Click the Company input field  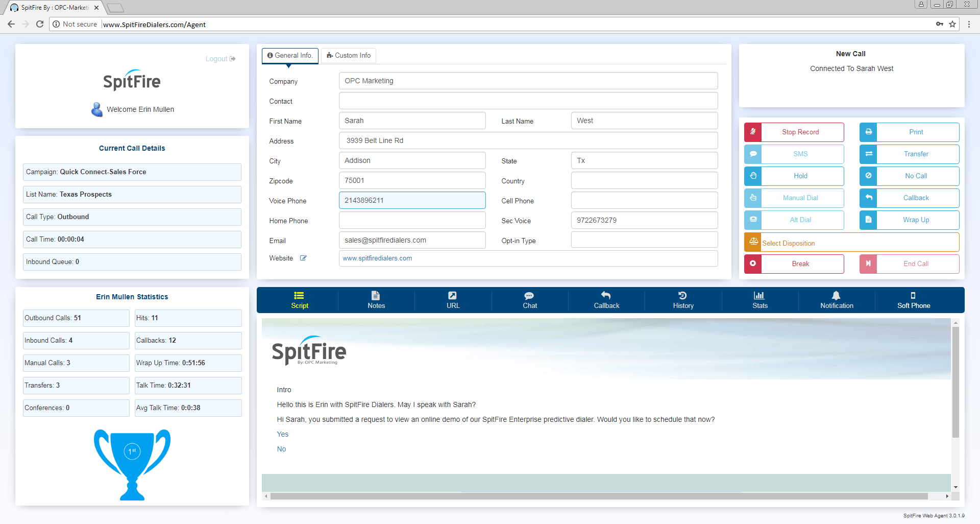click(528, 81)
